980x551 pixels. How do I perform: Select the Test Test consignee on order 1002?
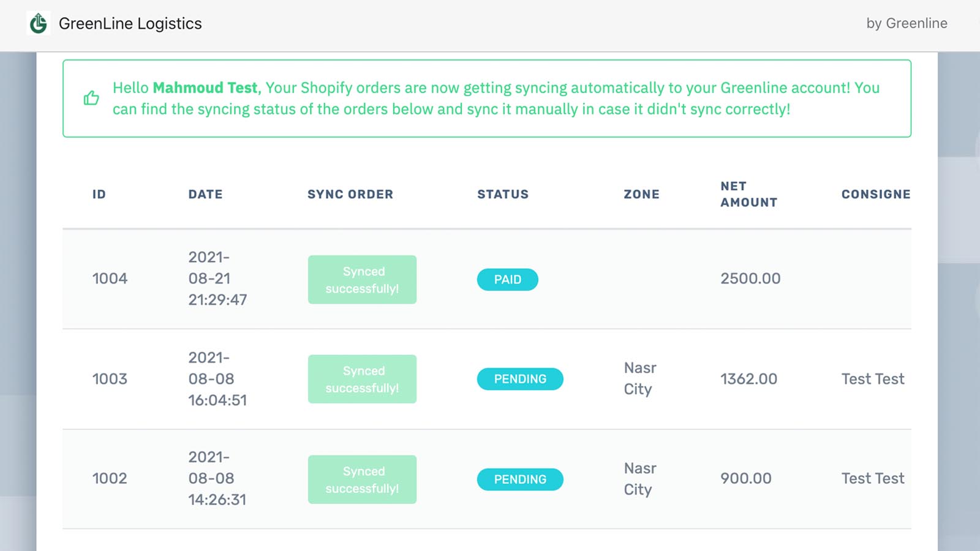click(x=873, y=479)
